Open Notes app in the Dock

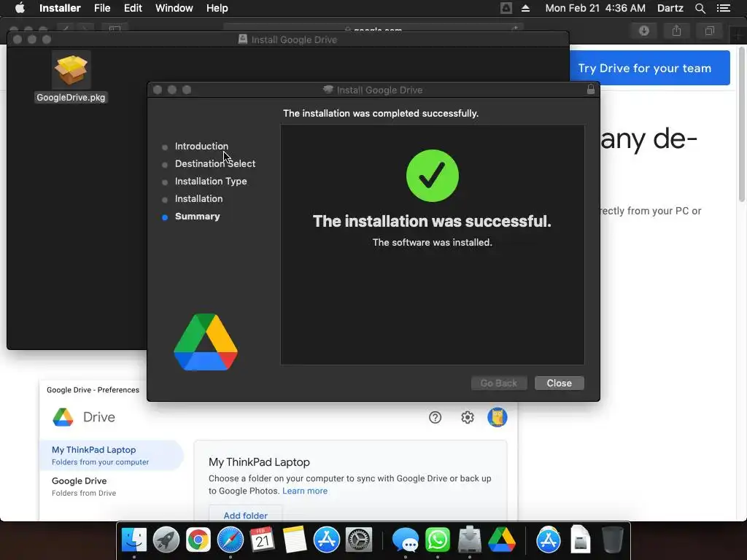[295, 540]
